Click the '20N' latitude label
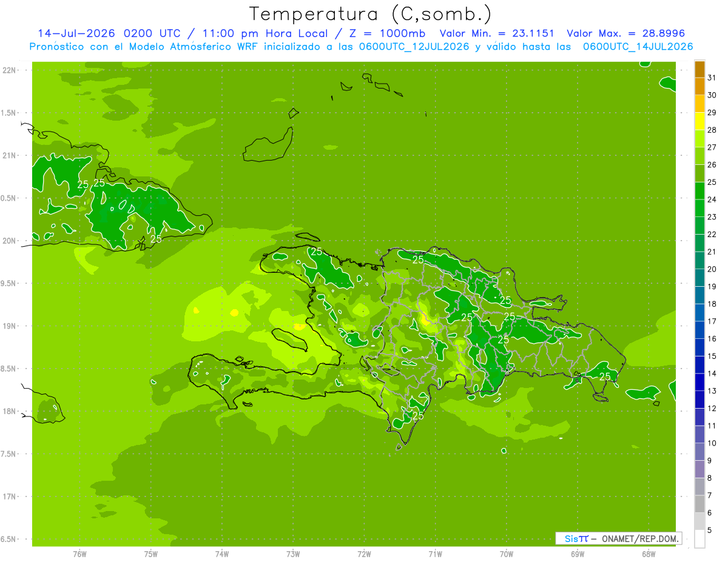 (10, 241)
